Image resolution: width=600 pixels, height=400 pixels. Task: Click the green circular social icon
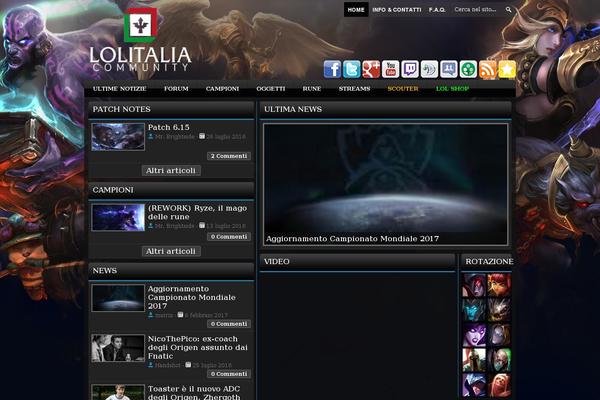[468, 69]
